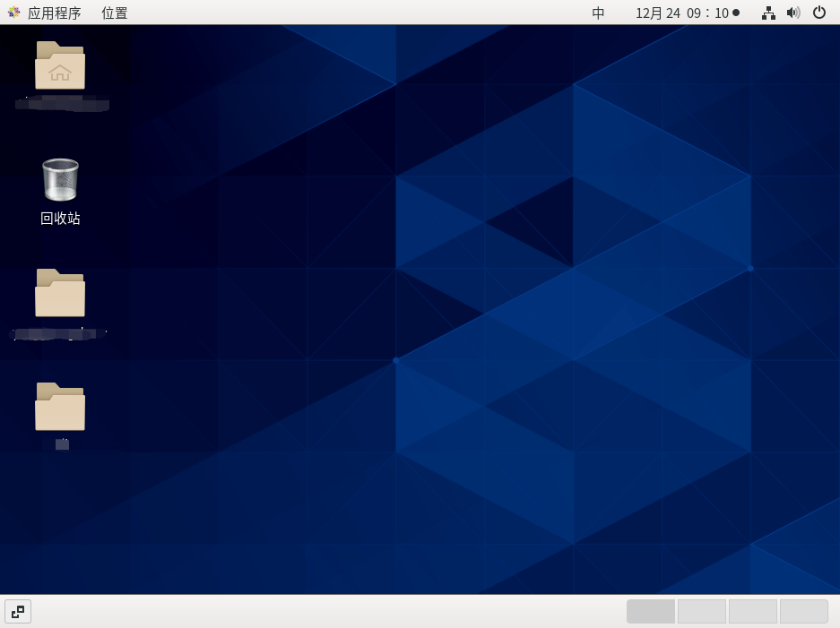Select the second workspace in the taskbar switcher
The image size is (840, 628).
click(702, 611)
